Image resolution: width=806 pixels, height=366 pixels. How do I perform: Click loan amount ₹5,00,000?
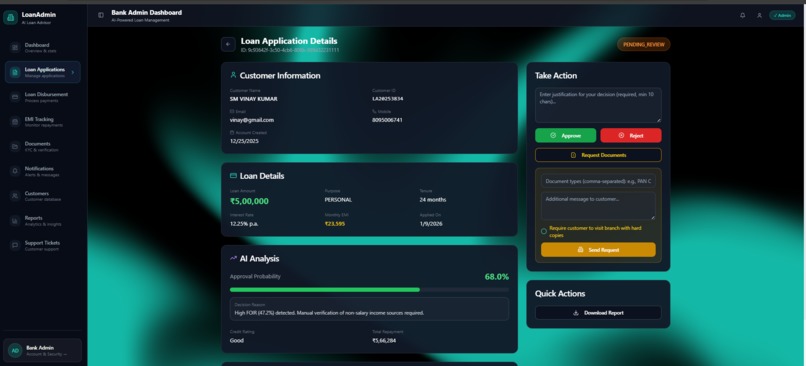tap(249, 201)
